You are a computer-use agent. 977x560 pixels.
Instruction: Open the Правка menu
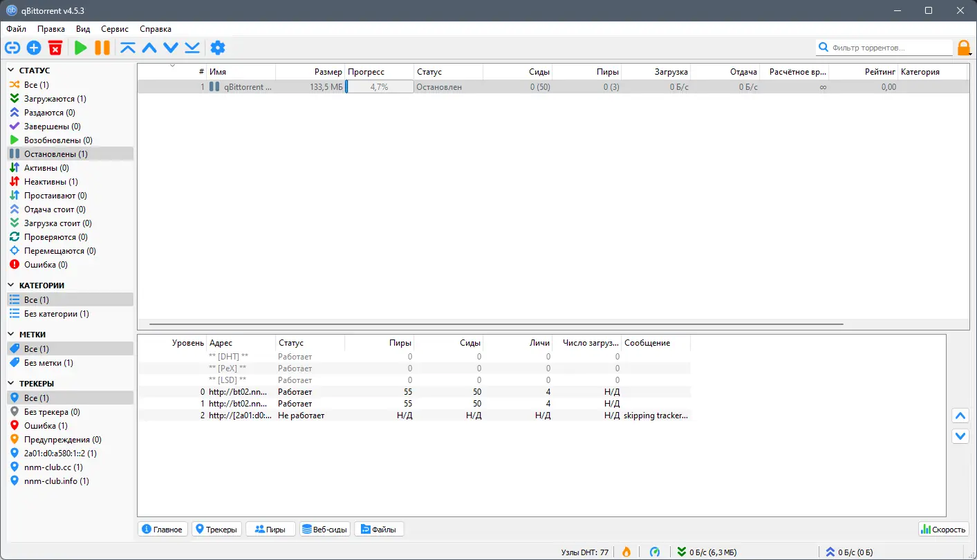pyautogui.click(x=51, y=29)
